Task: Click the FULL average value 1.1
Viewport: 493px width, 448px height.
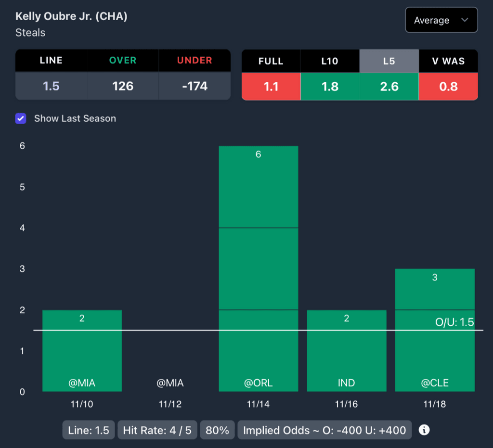Action: 271,87
